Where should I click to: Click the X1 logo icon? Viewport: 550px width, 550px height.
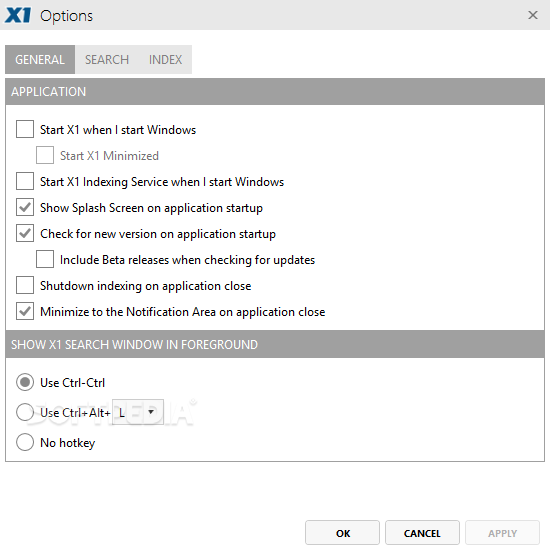18,15
